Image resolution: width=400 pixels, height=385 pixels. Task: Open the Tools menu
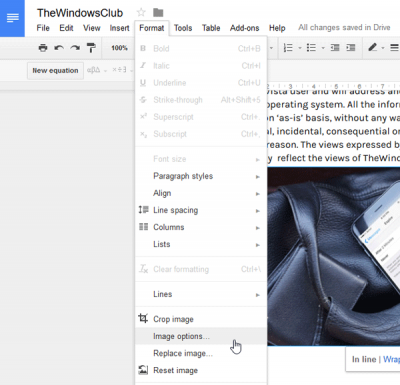click(183, 28)
